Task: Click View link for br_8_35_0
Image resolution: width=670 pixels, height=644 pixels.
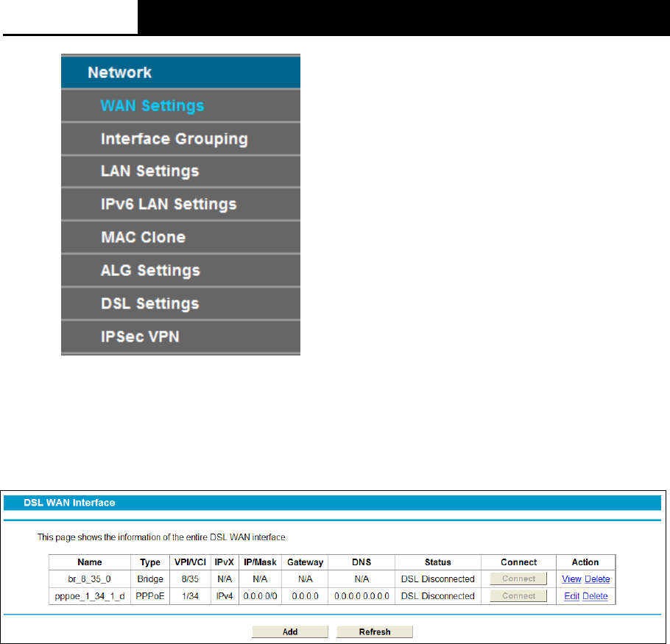Action: click(x=571, y=579)
